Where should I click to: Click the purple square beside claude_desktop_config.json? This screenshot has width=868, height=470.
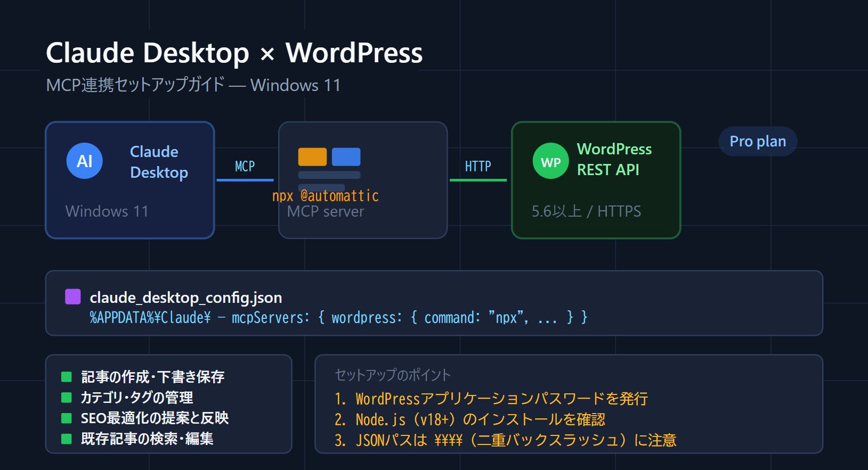(72, 296)
